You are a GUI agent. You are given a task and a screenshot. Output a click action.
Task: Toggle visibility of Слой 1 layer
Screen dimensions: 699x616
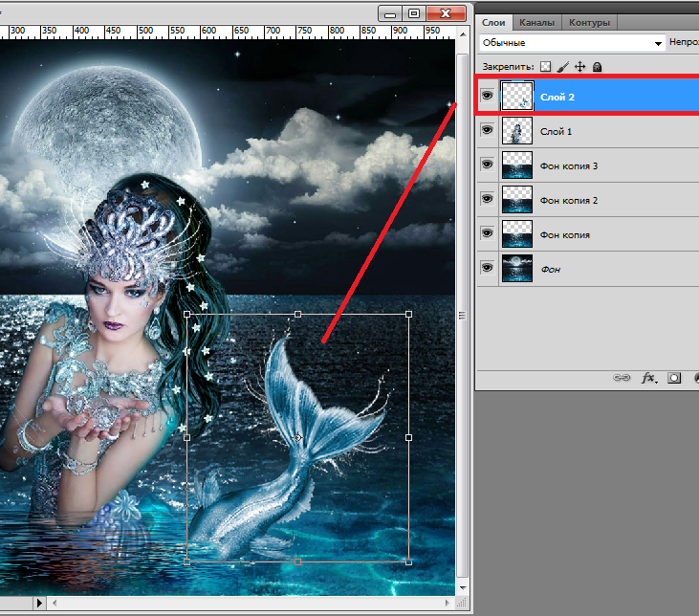487,131
